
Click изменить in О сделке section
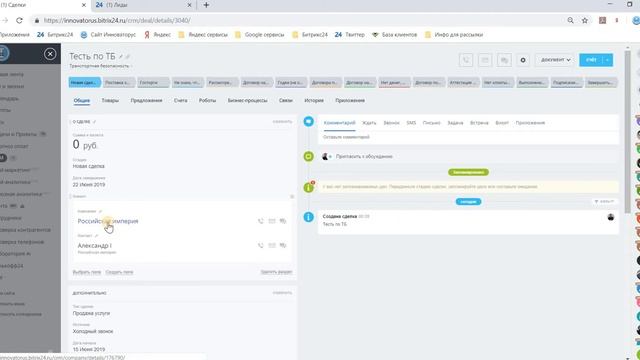282,122
